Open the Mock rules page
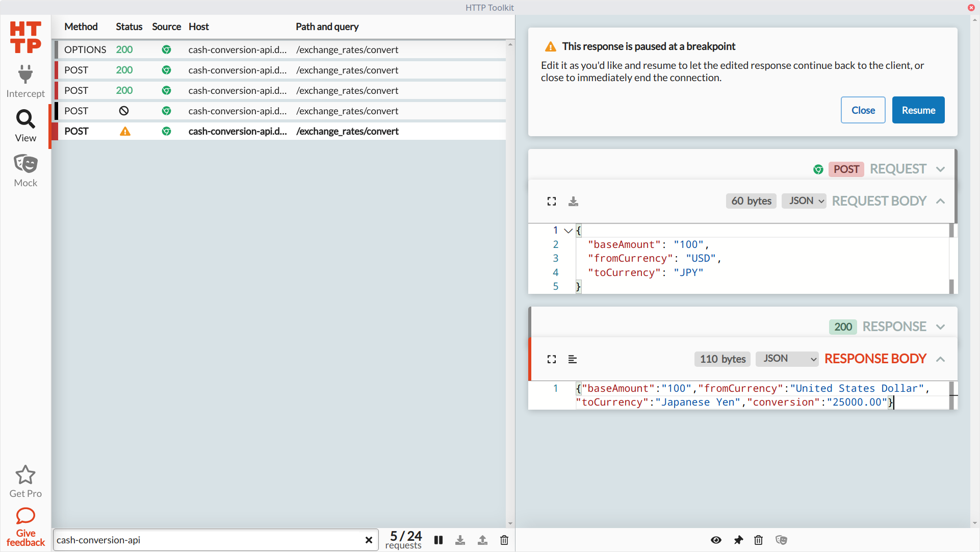This screenshot has height=552, width=980. click(x=25, y=171)
